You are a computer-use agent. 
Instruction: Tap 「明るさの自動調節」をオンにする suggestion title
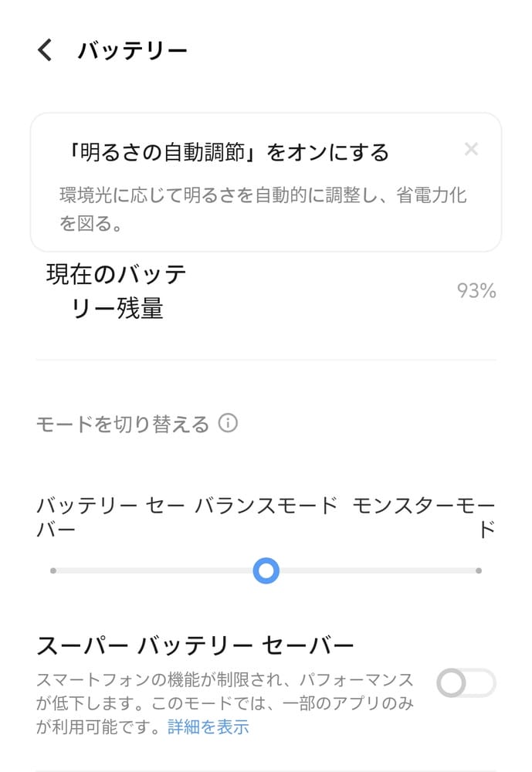[x=228, y=152]
